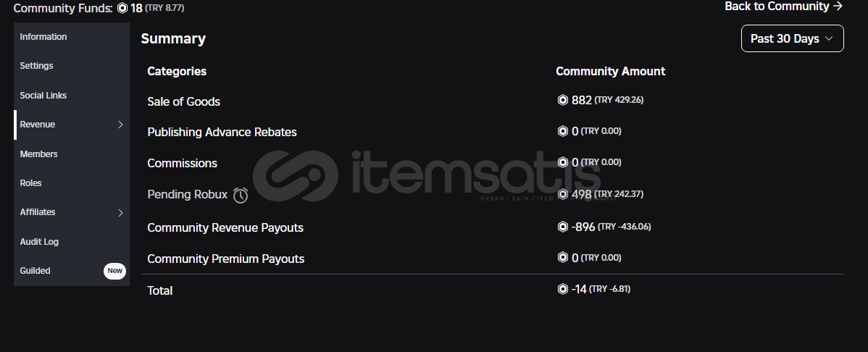Click the Robux icon next to 498 pending
The height and width of the screenshot is (352, 868).
(x=562, y=194)
